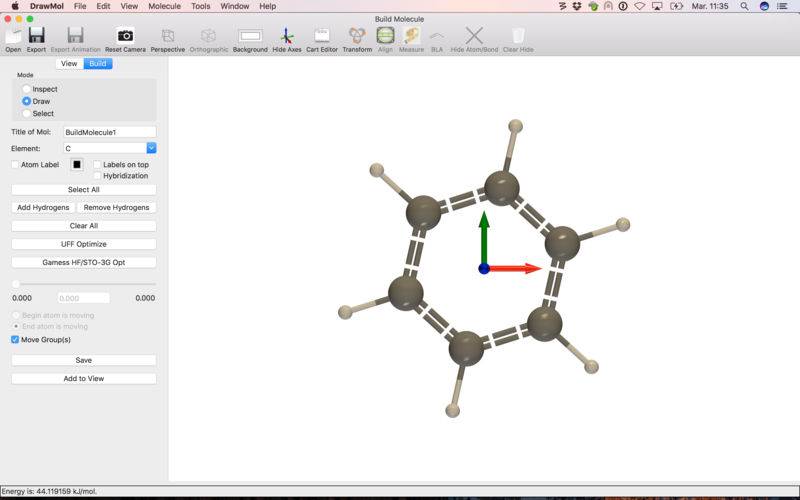800x500 pixels.
Task: Open the Cart Editor
Action: [x=321, y=36]
